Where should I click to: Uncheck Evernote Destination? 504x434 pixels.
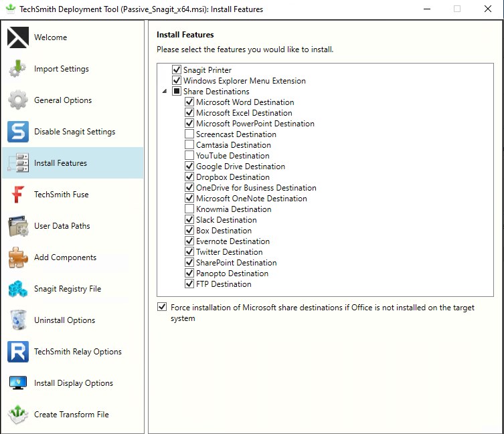[x=189, y=241]
